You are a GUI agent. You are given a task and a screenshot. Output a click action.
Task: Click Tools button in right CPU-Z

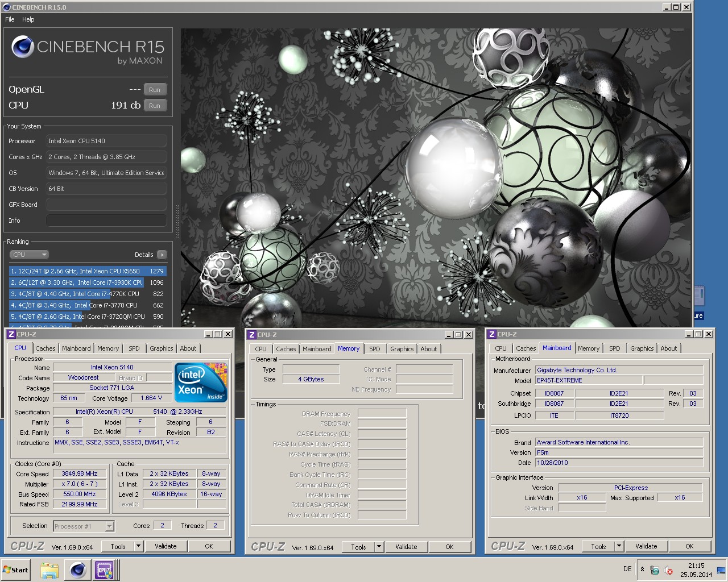tap(598, 546)
